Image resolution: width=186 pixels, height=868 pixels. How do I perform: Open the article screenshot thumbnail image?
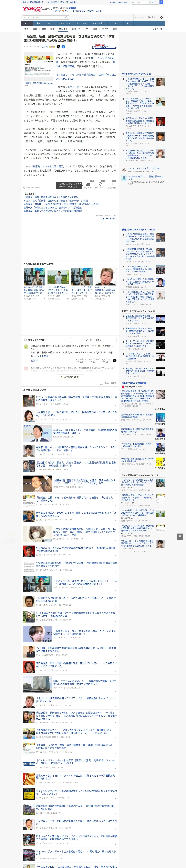coord(39,67)
